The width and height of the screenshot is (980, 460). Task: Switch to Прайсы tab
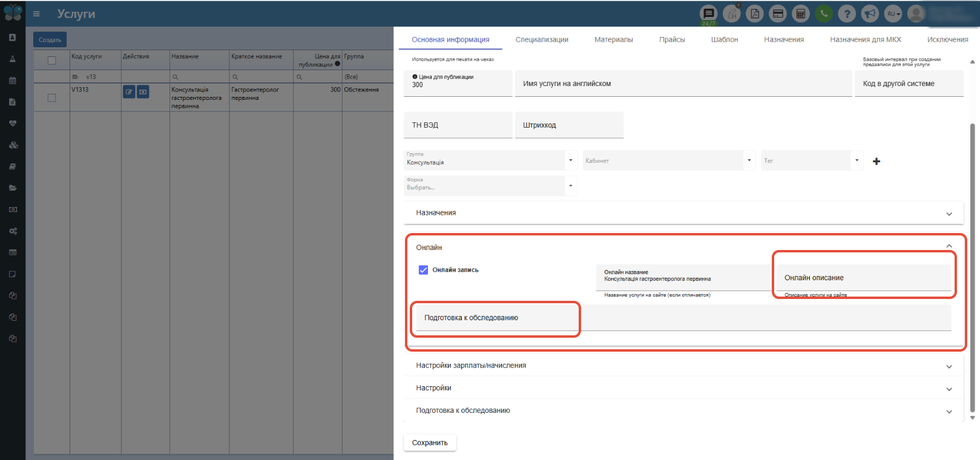tap(672, 39)
